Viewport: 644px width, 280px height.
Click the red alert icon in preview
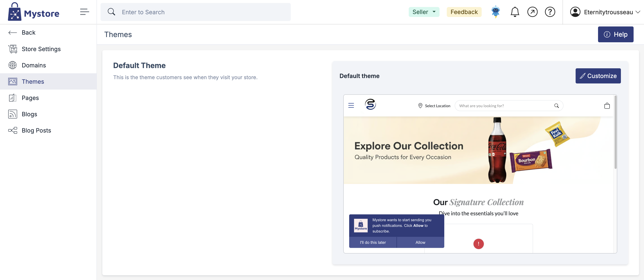pyautogui.click(x=478, y=244)
